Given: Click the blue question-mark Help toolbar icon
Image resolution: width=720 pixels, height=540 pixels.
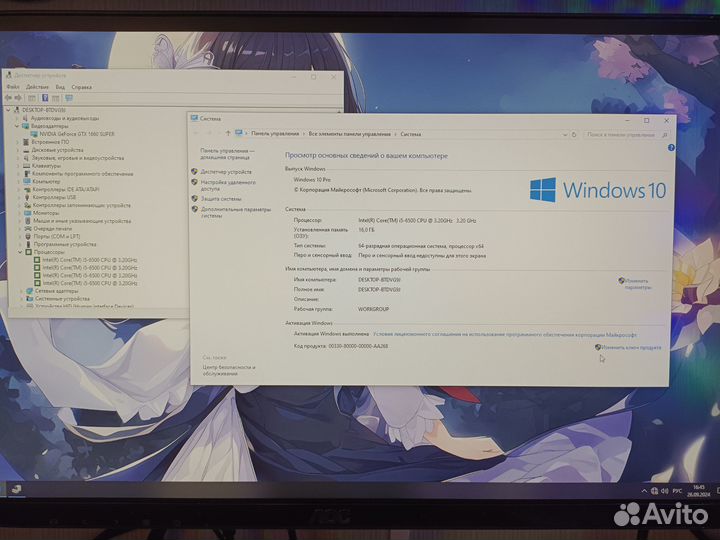Looking at the screenshot, I should tap(45, 98).
